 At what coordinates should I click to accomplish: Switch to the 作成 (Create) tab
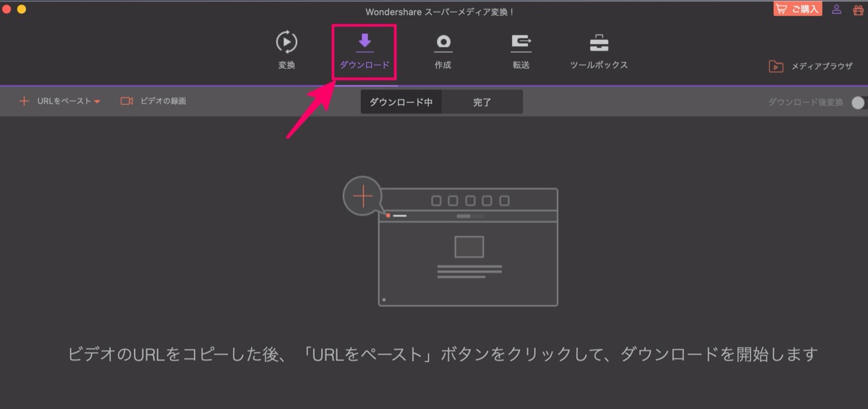(443, 51)
